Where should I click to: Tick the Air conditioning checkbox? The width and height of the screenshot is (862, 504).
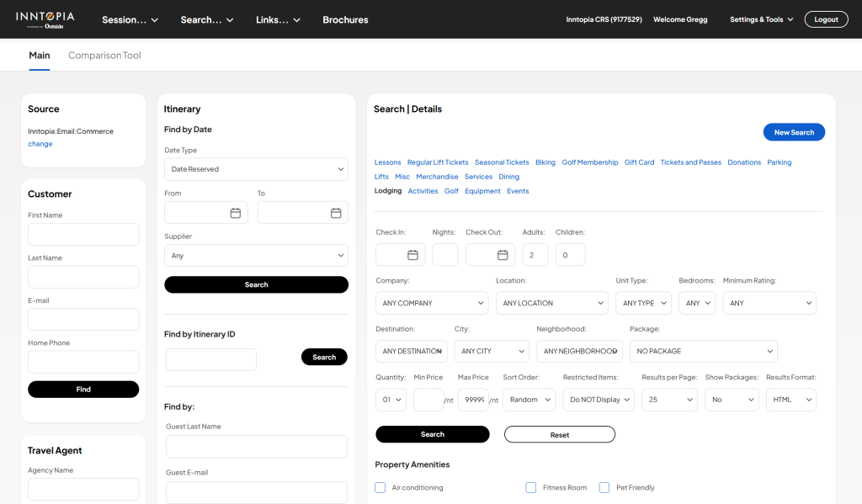(x=380, y=487)
